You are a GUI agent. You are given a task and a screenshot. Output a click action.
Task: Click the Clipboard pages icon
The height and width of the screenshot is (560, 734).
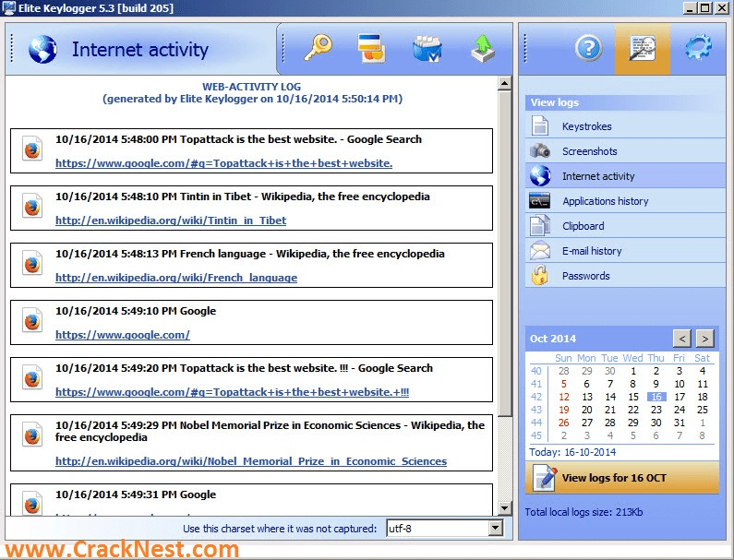point(540,225)
